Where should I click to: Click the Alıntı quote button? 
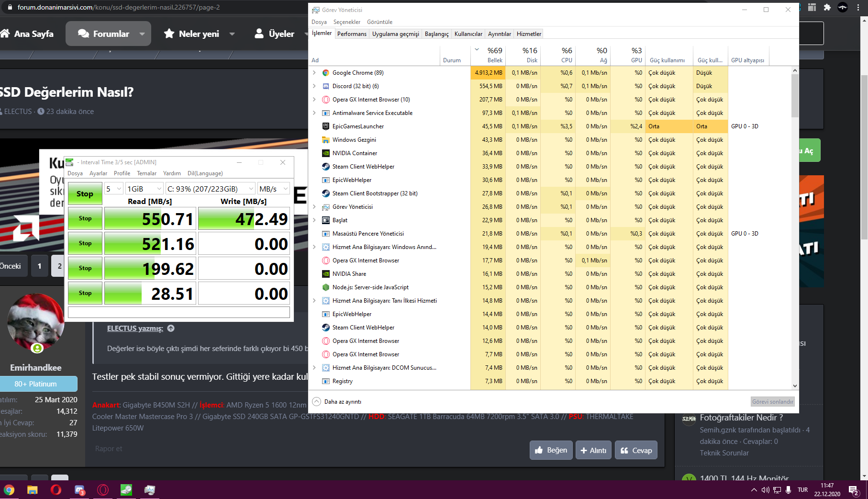tap(593, 450)
